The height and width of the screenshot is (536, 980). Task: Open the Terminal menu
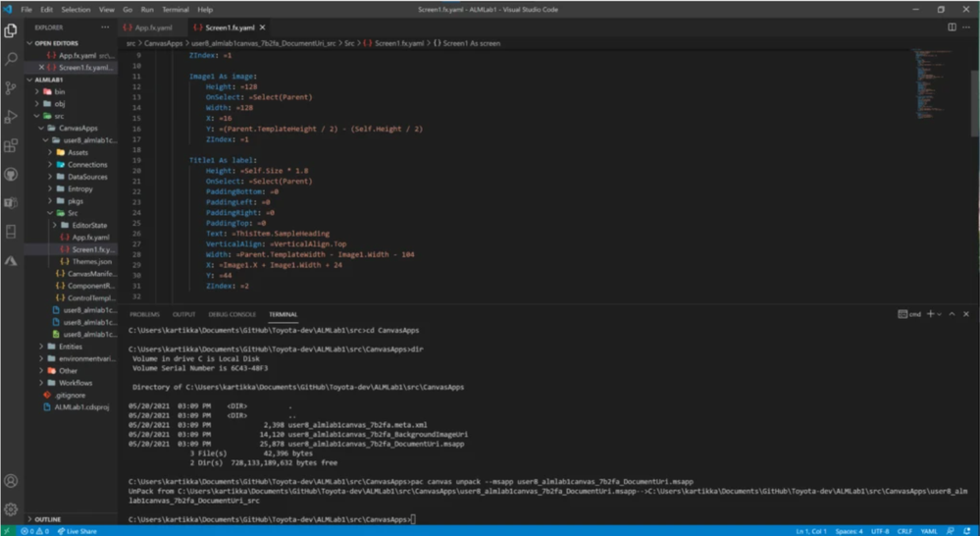176,10
